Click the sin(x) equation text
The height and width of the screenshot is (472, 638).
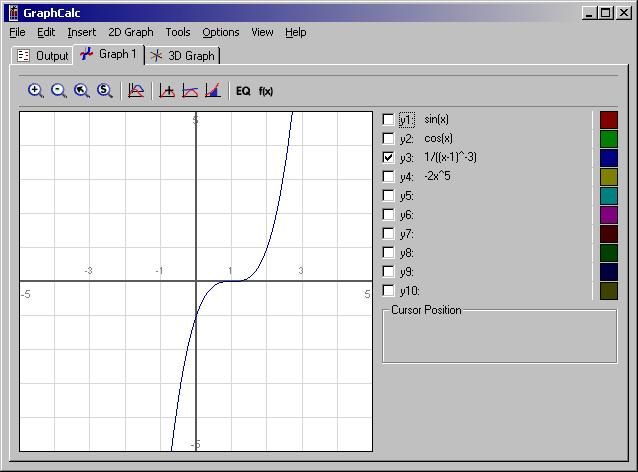click(436, 119)
